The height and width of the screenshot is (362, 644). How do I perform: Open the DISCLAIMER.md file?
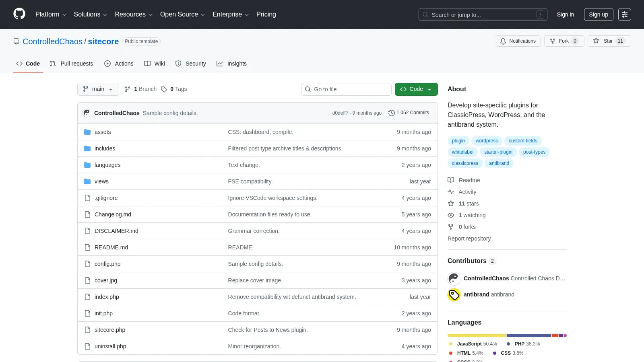point(116,231)
